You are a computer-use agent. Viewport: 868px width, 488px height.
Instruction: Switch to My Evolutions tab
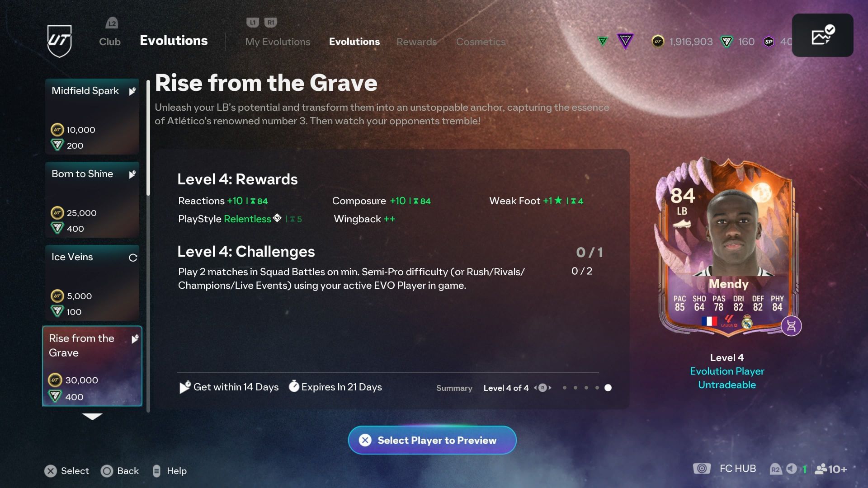pyautogui.click(x=278, y=42)
